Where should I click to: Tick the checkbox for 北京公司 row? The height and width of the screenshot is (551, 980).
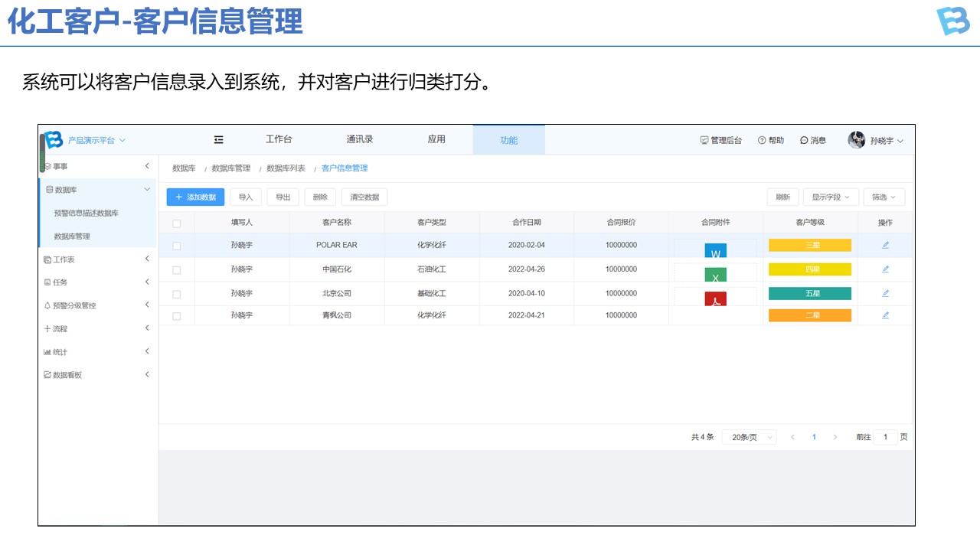(177, 294)
